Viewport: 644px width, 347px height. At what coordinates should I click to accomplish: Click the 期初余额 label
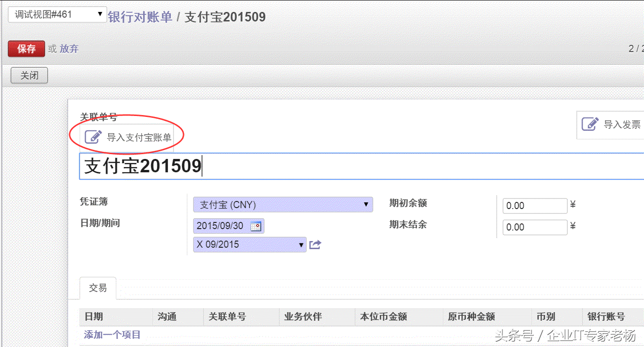pyautogui.click(x=408, y=203)
